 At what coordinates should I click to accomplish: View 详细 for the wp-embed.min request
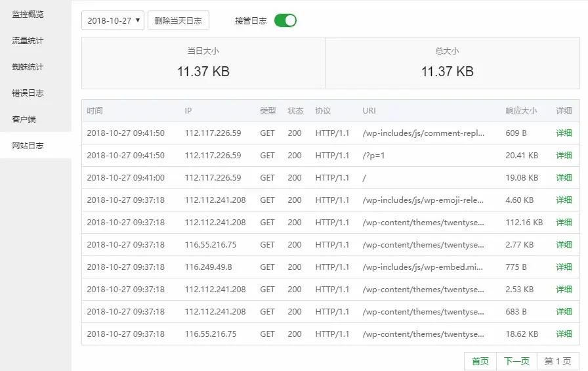(x=564, y=267)
